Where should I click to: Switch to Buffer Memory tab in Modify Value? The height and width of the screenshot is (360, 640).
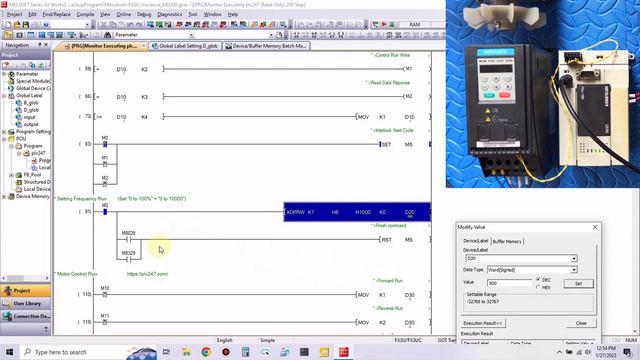point(507,241)
